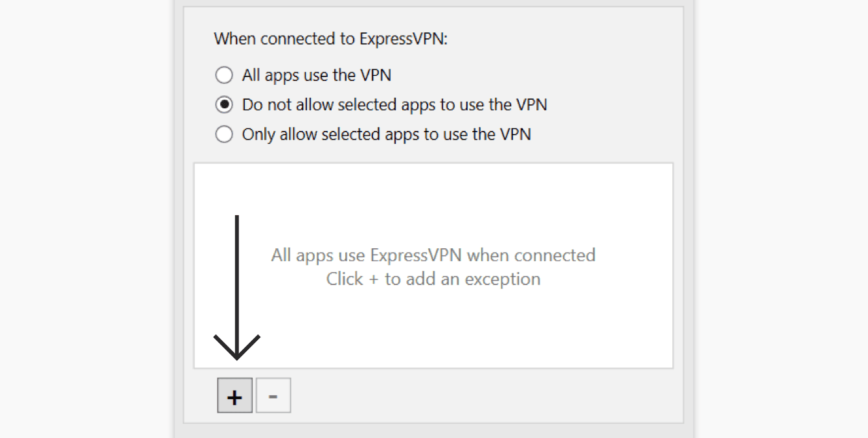Click "Do not allow selected apps to use the VPN" label

pyautogui.click(x=394, y=104)
